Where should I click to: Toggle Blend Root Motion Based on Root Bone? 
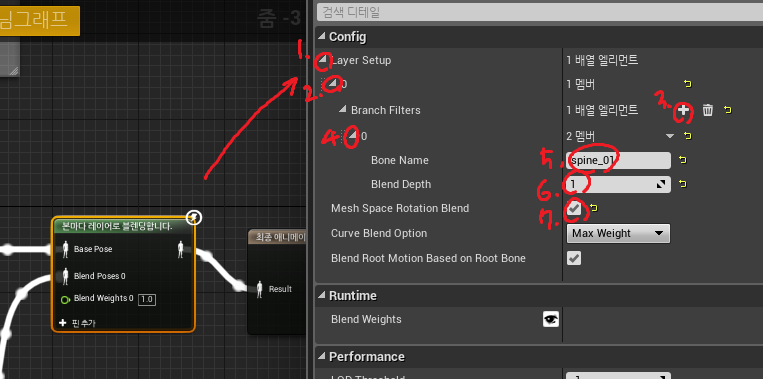pos(574,258)
